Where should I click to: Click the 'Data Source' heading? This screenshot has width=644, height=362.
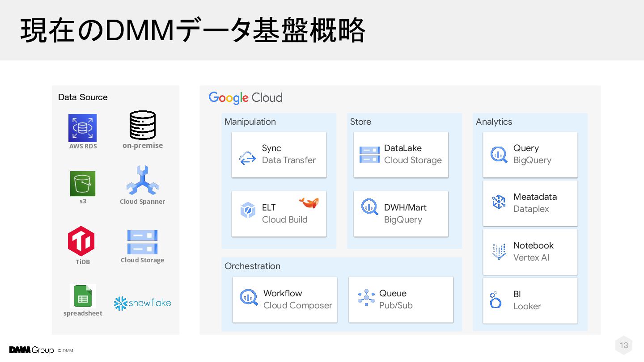[83, 97]
